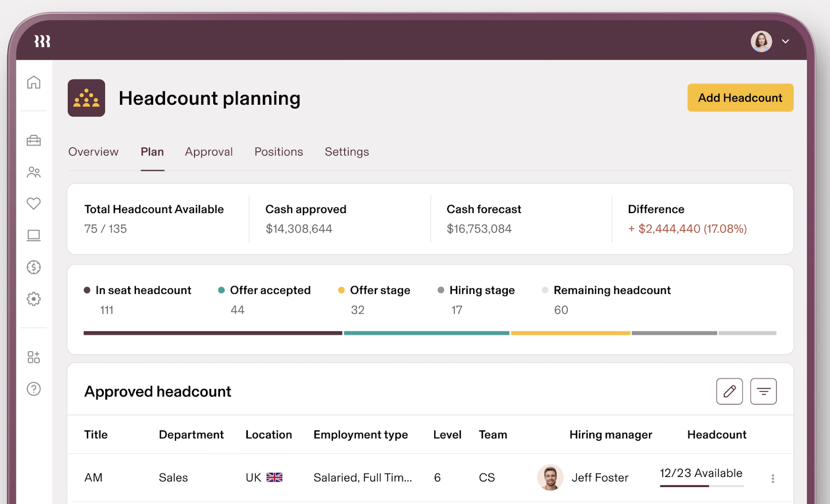This screenshot has height=504, width=830.
Task: Open the Settings tab
Action: pyautogui.click(x=347, y=152)
